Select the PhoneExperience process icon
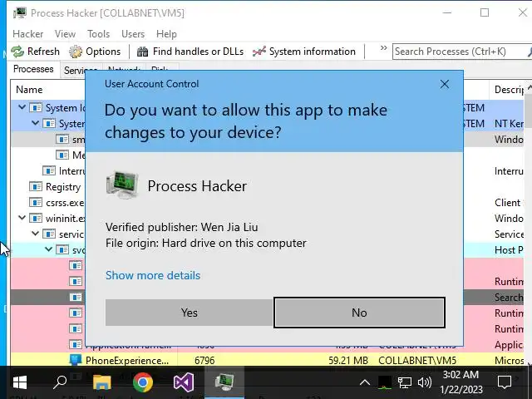Viewport: 532px width, 399px height. tap(76, 360)
